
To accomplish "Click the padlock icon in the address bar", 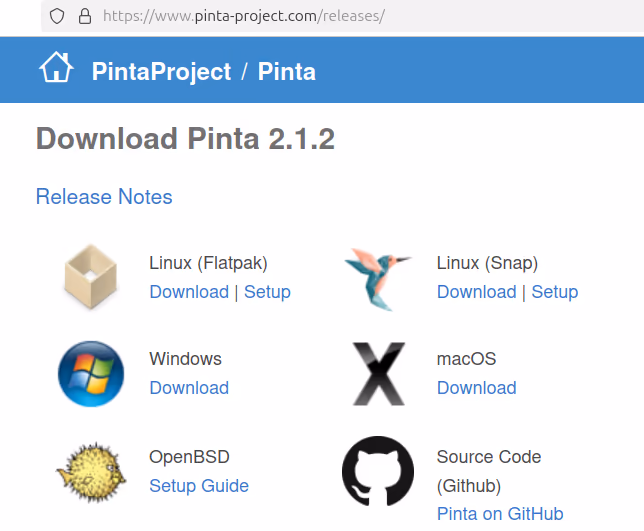I will tap(85, 16).
